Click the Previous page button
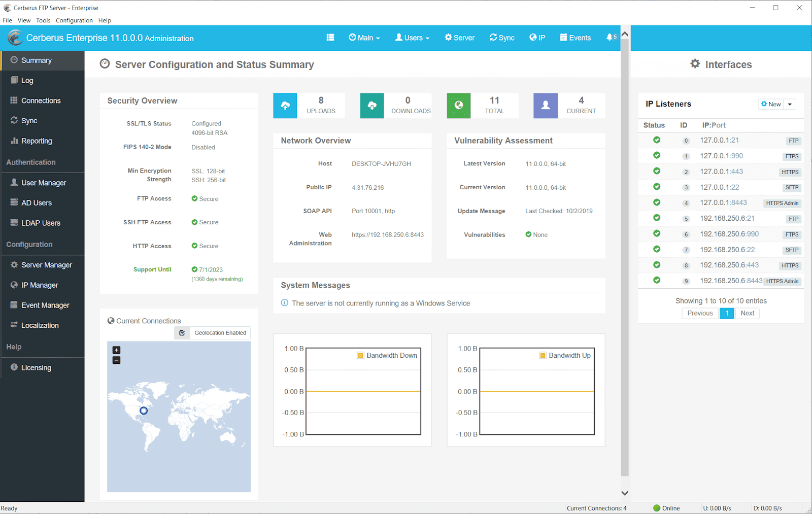812x514 pixels. coord(700,313)
